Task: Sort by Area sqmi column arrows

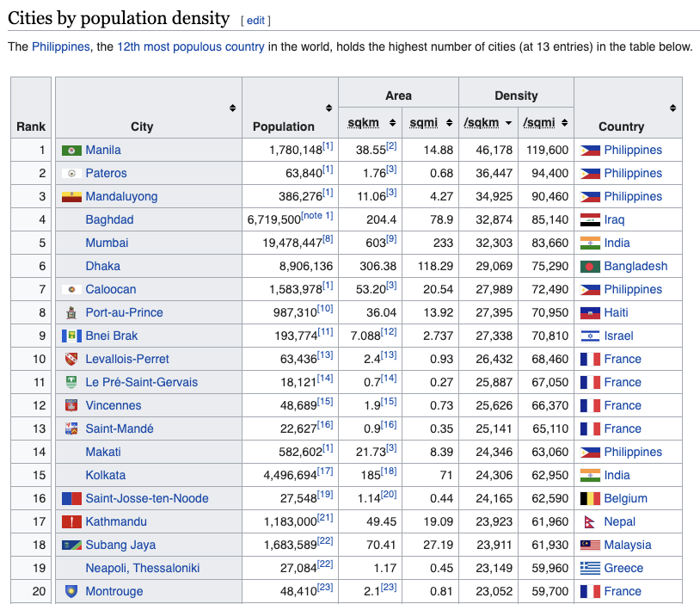Action: click(x=449, y=123)
